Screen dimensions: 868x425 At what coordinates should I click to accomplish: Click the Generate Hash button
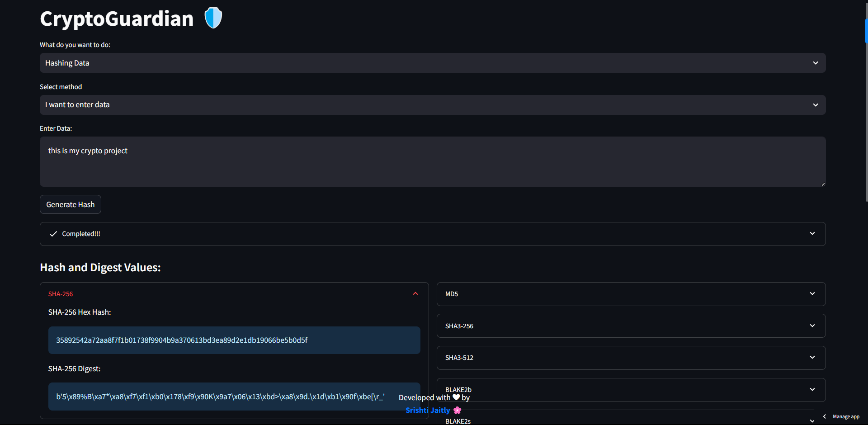(71, 204)
